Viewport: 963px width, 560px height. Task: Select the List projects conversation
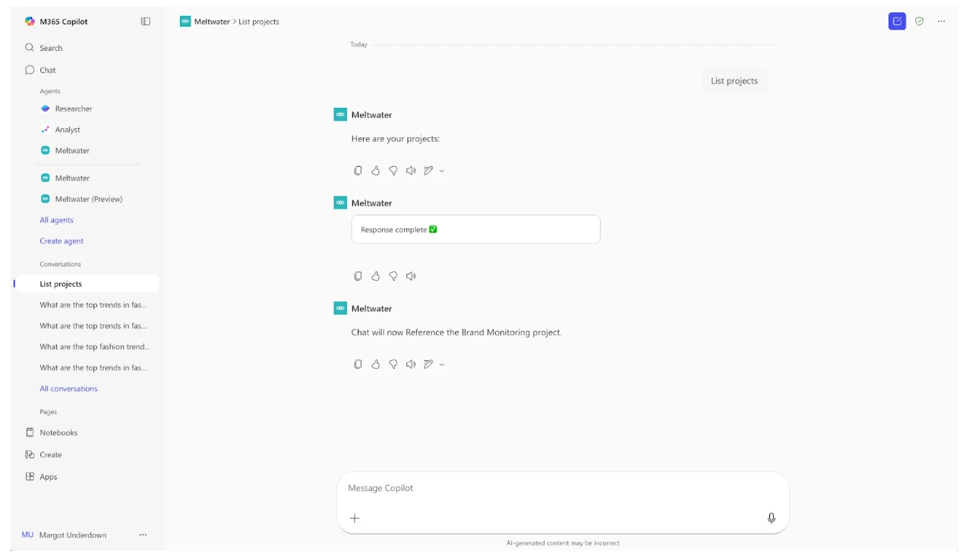click(87, 284)
